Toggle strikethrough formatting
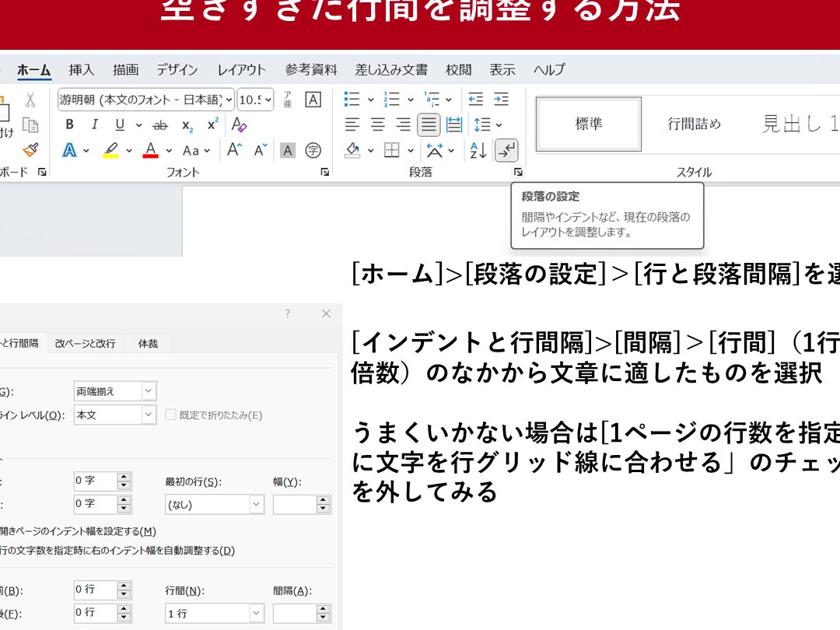The width and height of the screenshot is (840, 630). point(159,124)
